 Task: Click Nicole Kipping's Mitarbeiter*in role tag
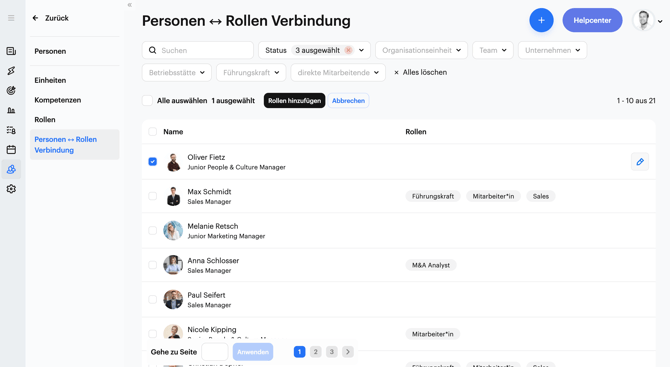click(432, 334)
